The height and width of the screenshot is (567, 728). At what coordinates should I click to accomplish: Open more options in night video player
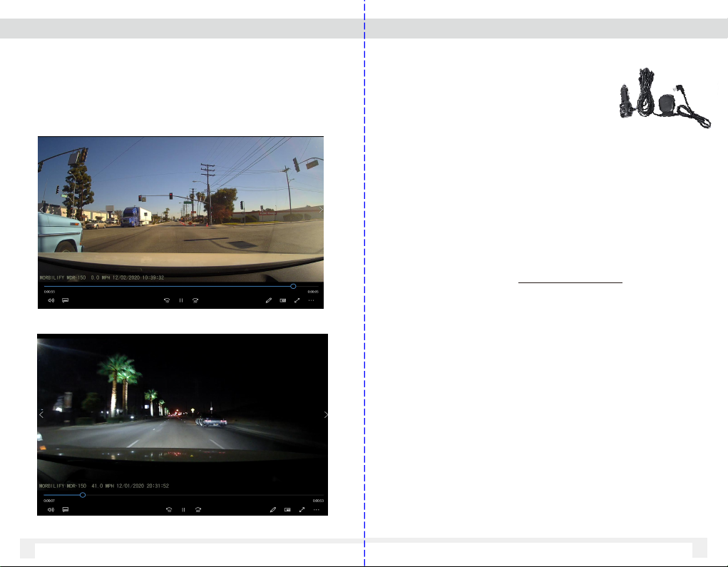317,509
